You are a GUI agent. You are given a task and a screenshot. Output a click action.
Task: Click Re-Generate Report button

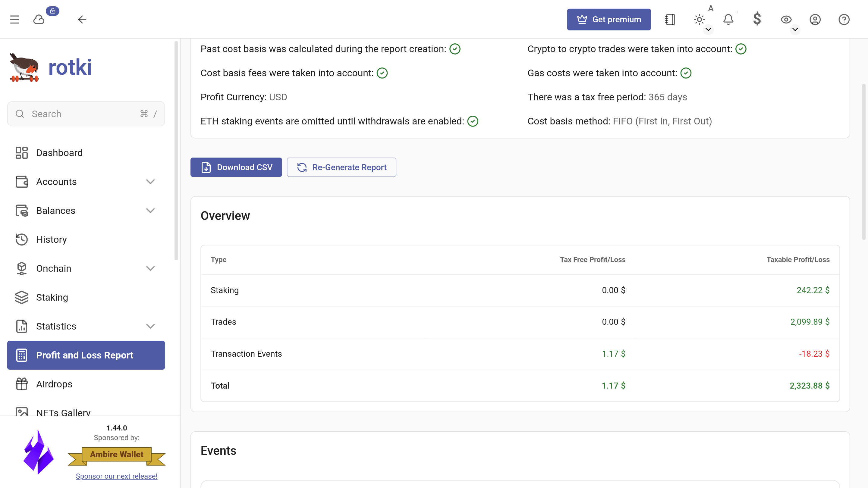342,167
